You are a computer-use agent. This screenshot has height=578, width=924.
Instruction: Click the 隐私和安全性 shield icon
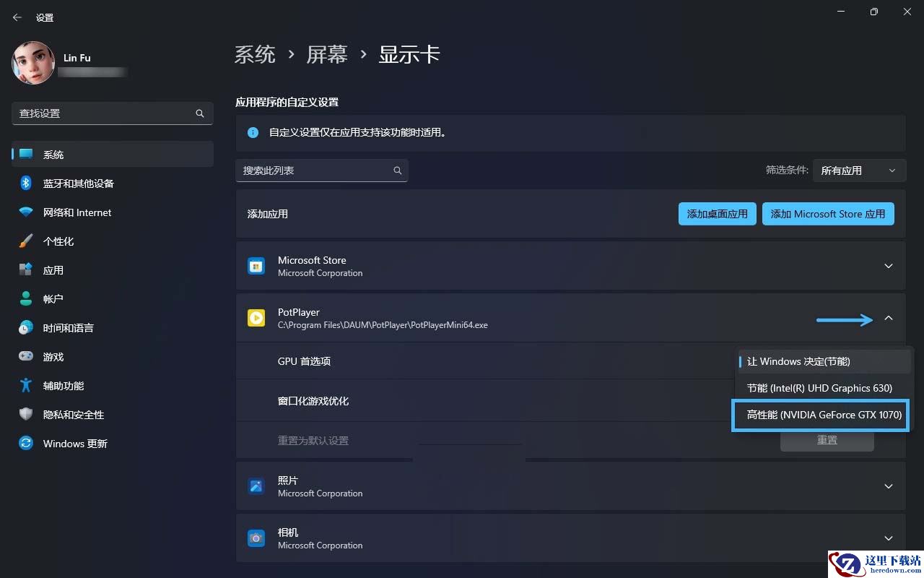(x=26, y=415)
